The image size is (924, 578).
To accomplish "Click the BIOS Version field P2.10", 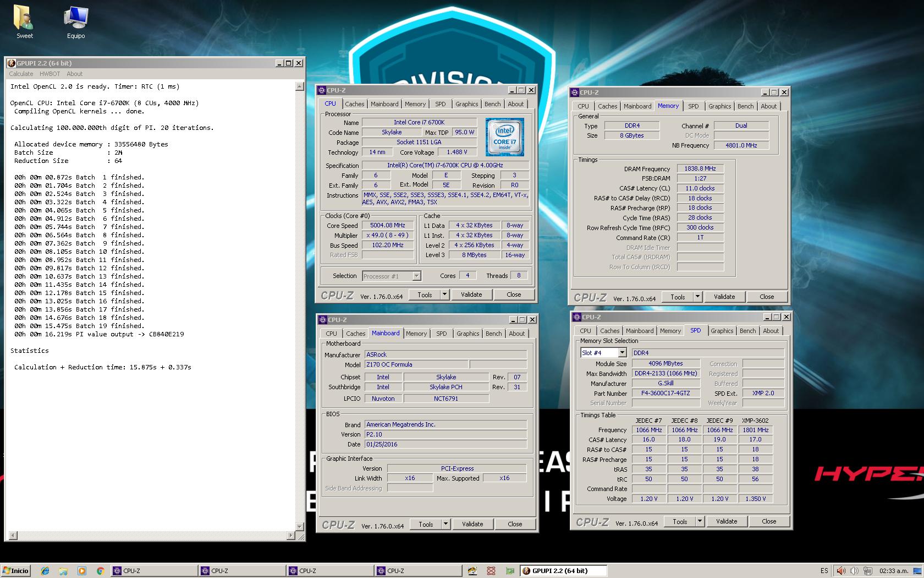I will pyautogui.click(x=446, y=434).
